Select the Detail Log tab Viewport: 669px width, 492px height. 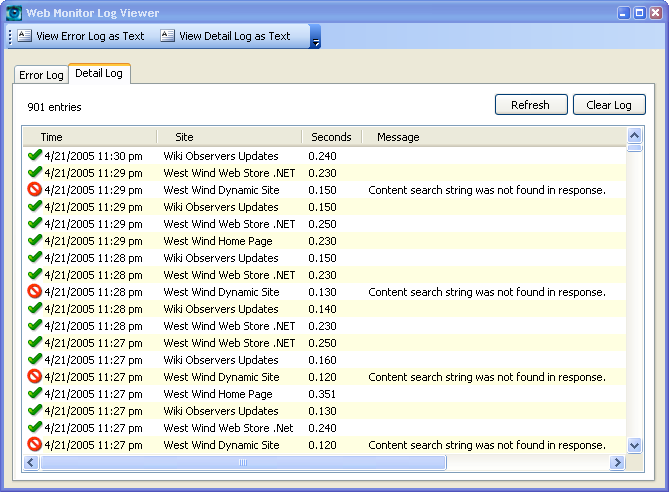[98, 74]
